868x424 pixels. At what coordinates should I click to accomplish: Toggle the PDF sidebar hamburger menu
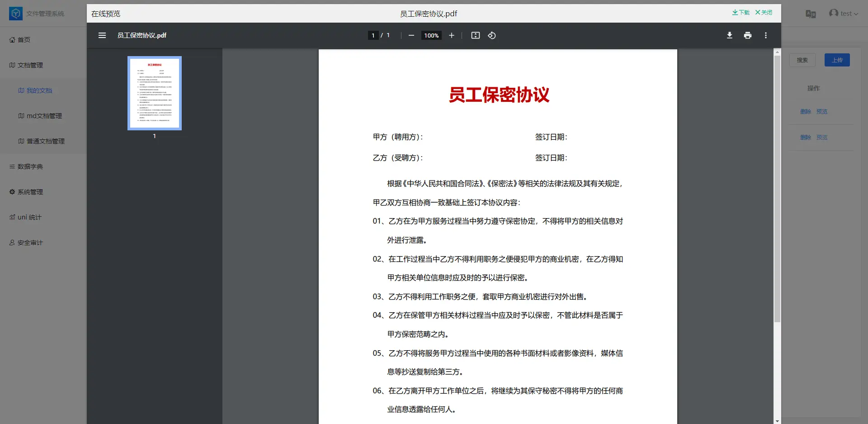(x=102, y=35)
